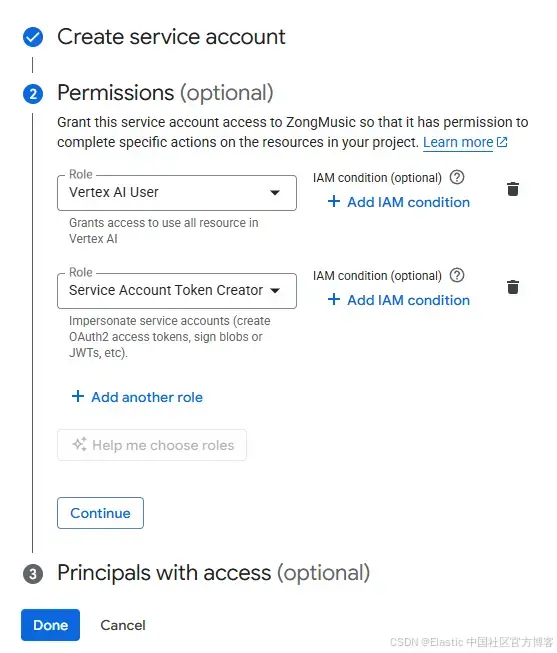Add IAM condition for Vertex AI User
The height and width of the screenshot is (653, 557).
398,202
